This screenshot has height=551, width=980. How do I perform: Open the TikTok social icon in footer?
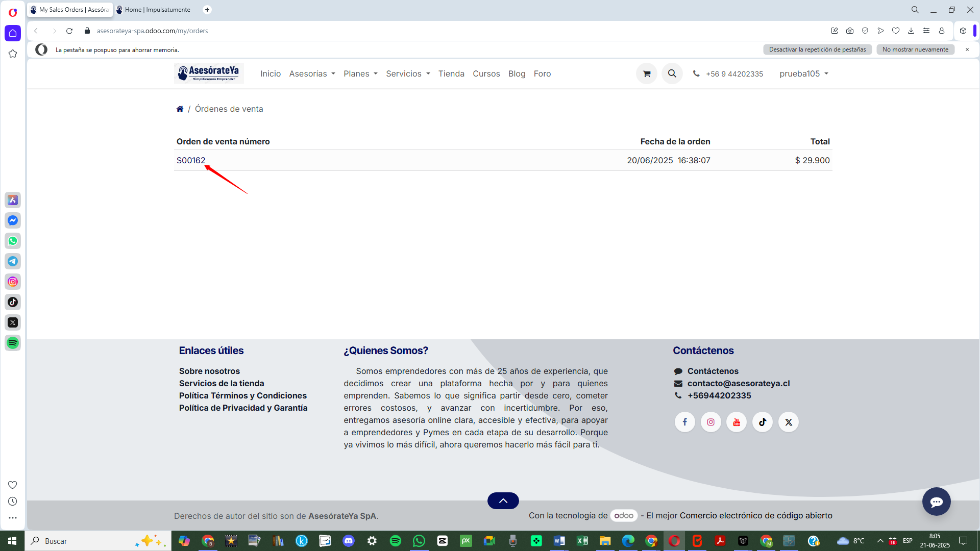pos(763,422)
